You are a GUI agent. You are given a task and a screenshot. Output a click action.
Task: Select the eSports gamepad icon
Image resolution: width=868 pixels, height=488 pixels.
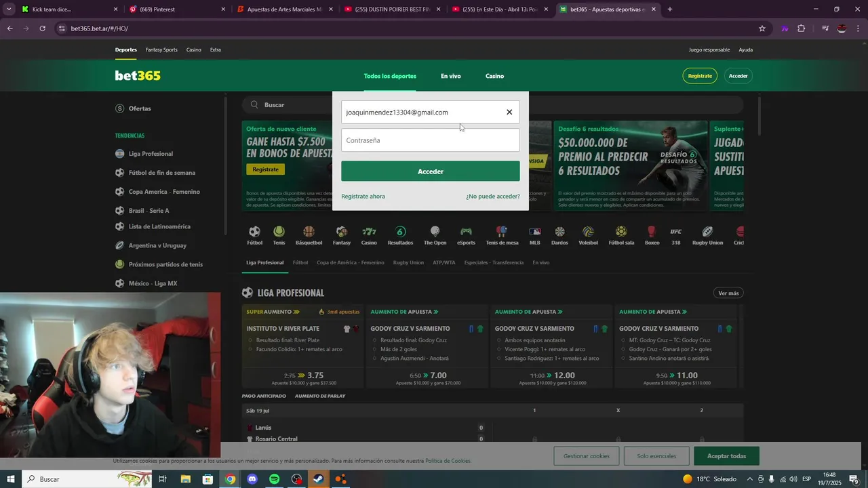tap(466, 235)
